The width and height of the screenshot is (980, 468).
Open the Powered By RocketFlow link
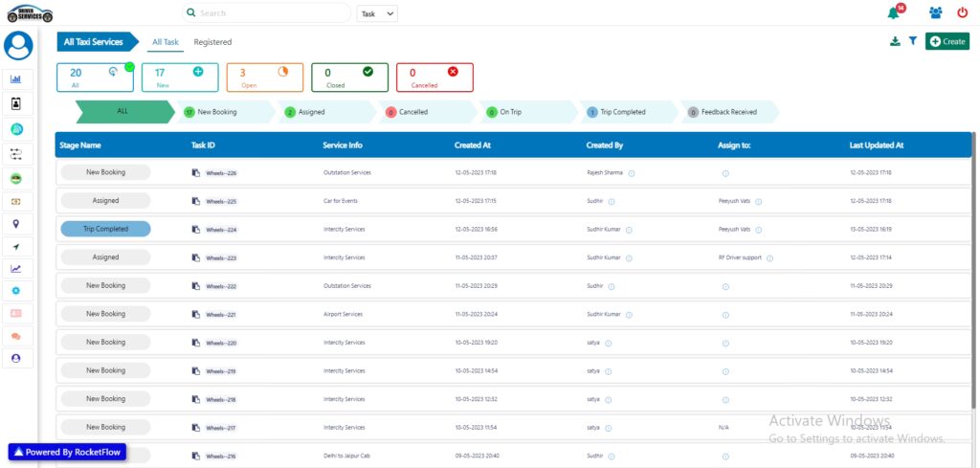click(x=67, y=452)
